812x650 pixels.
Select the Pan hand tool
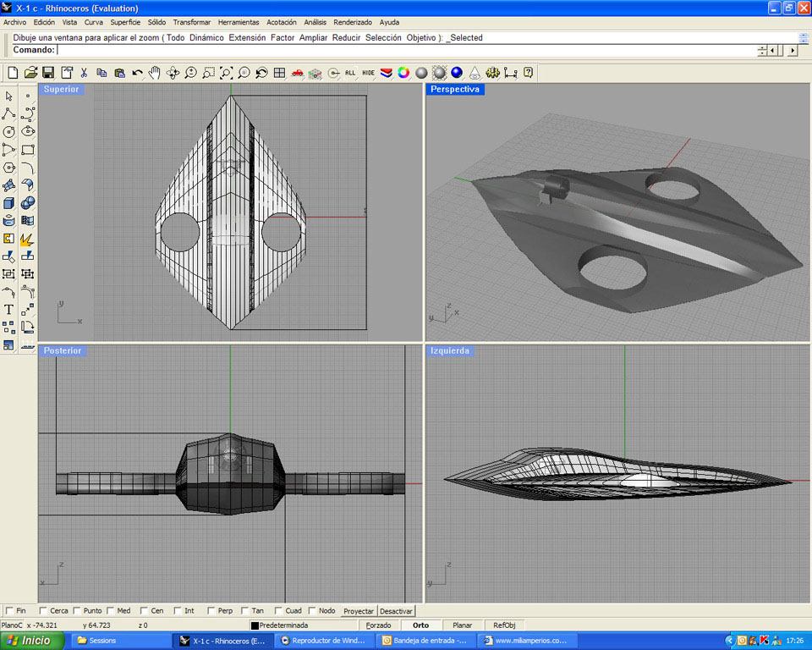tap(155, 73)
